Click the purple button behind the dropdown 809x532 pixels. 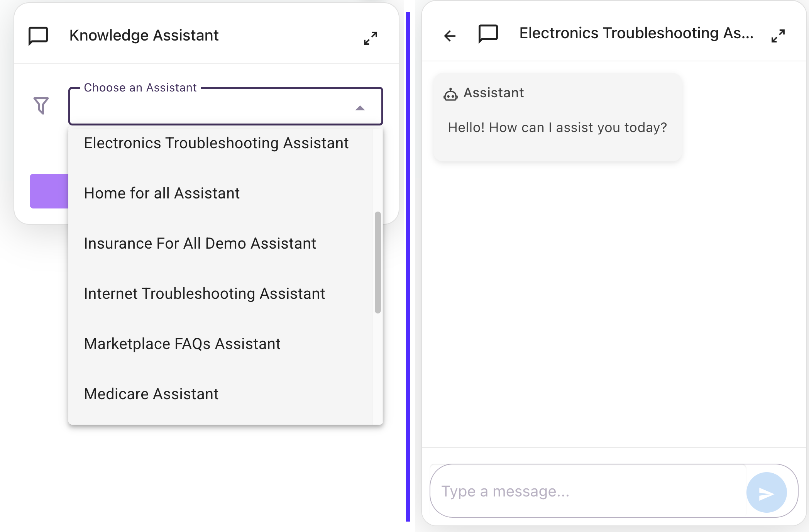(x=49, y=191)
